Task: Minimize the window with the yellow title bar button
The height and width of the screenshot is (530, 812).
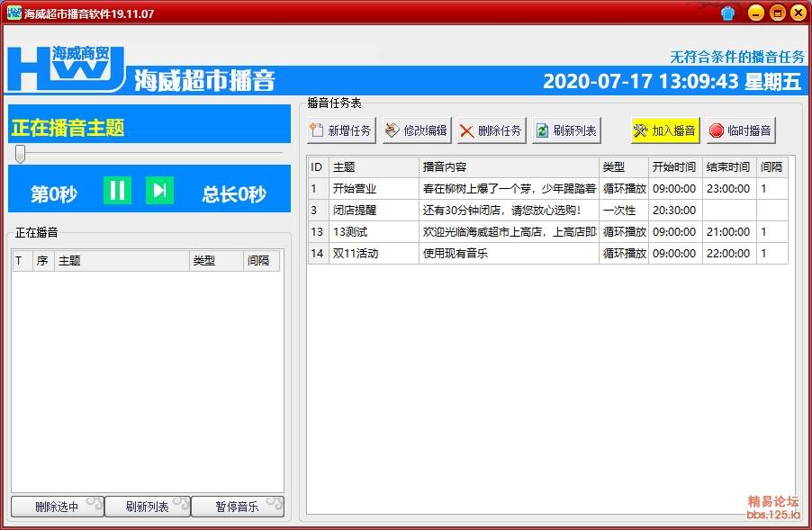Action: click(756, 13)
